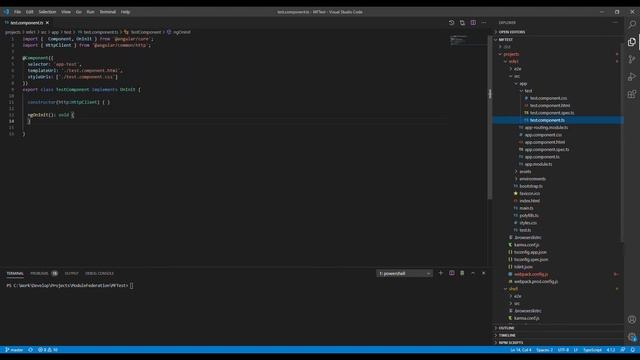Collapse the app folder
This screenshot has width=640, height=360.
[x=523, y=84]
